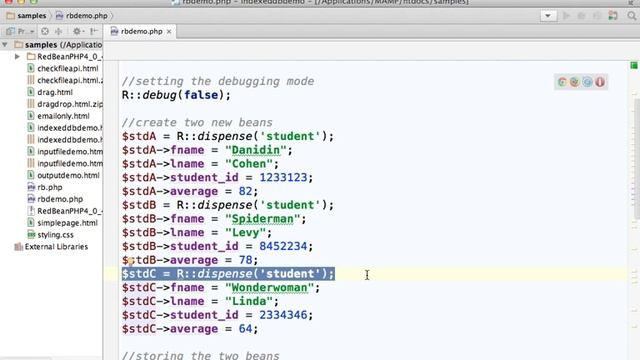Screen dimensions: 640x360
Task: Open Project panel gear settings menu
Action: 78,31
